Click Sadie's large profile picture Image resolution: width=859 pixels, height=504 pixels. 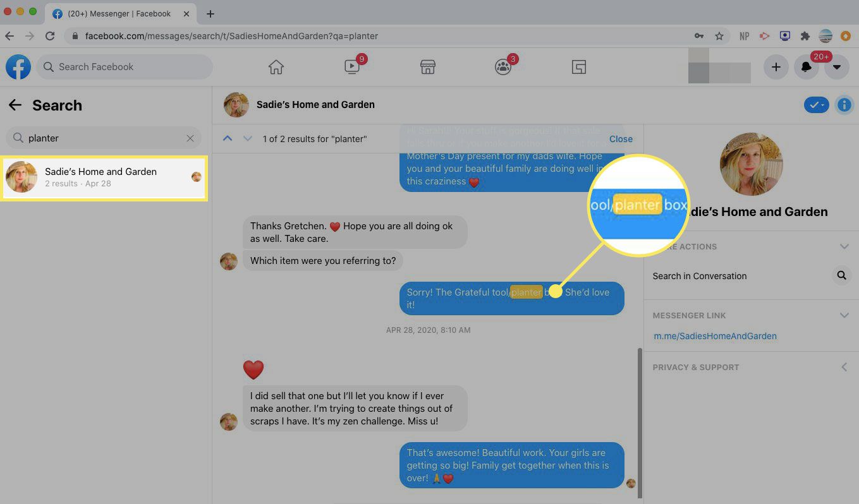[x=752, y=164]
